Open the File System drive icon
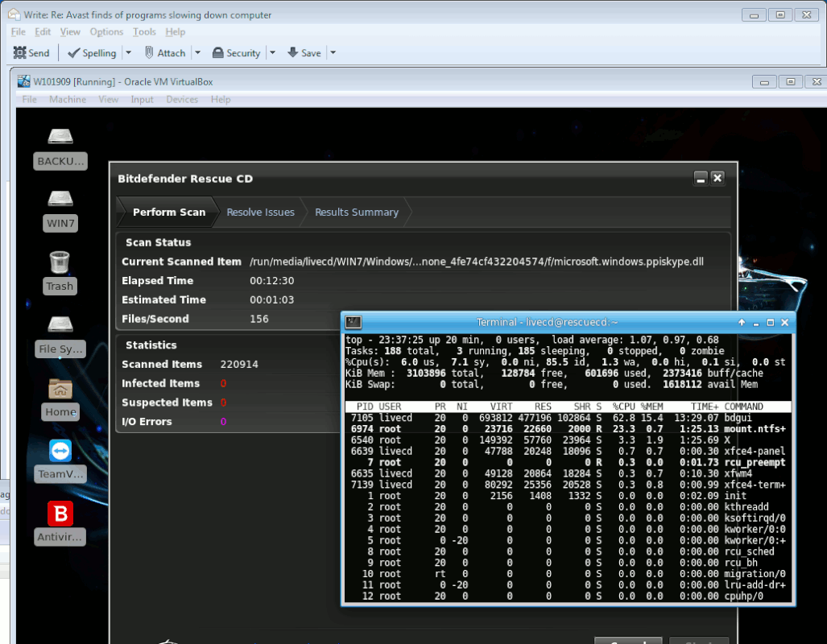The image size is (827, 644). coord(60,336)
